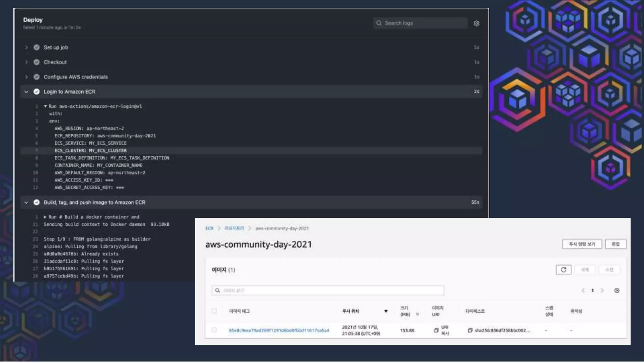Click the image filter search field
644x362 pixels.
[x=330, y=290]
